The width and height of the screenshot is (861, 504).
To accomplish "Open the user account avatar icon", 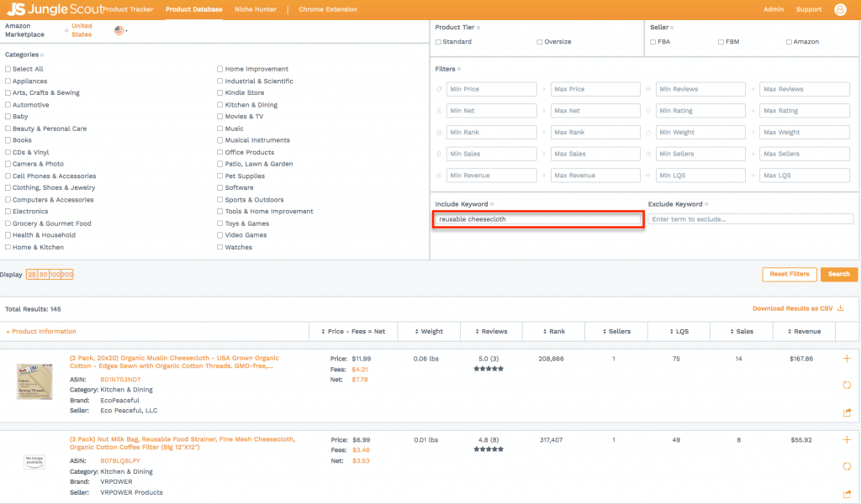I will coord(840,9).
